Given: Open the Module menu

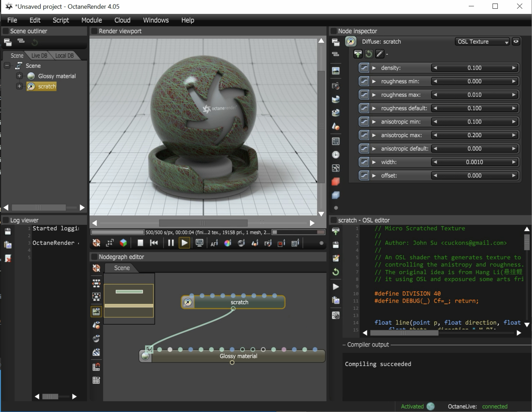Looking at the screenshot, I should (x=92, y=20).
